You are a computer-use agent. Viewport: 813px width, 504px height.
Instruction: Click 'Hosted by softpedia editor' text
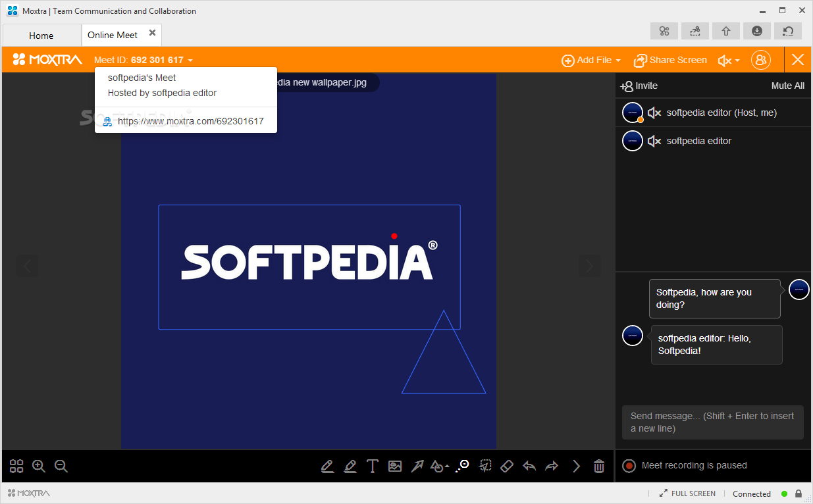pyautogui.click(x=162, y=93)
